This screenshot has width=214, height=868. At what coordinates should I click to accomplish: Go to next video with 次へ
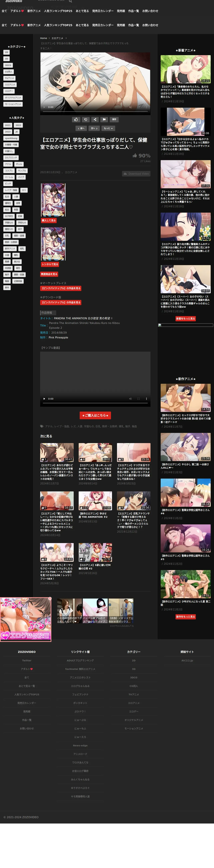pyautogui.click(x=94, y=128)
